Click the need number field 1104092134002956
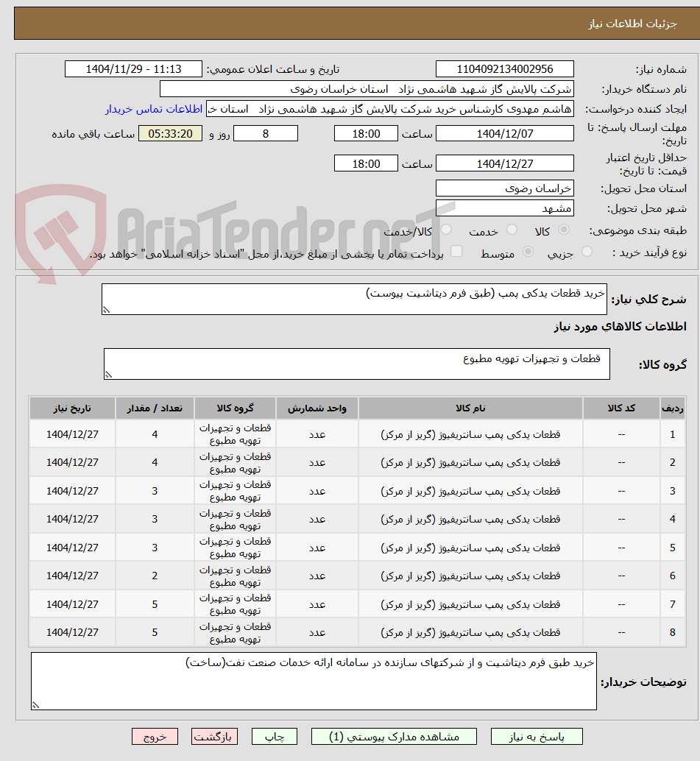Viewport: 700px width, 761px height. (505, 69)
